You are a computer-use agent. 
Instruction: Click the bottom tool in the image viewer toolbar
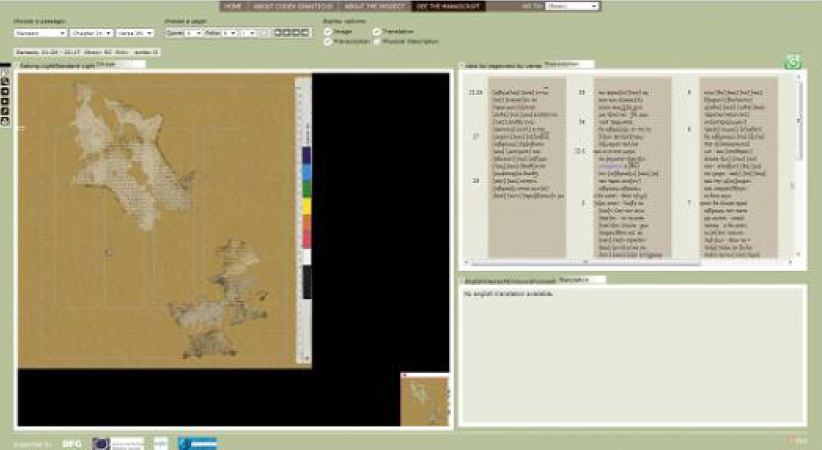coord(4,122)
